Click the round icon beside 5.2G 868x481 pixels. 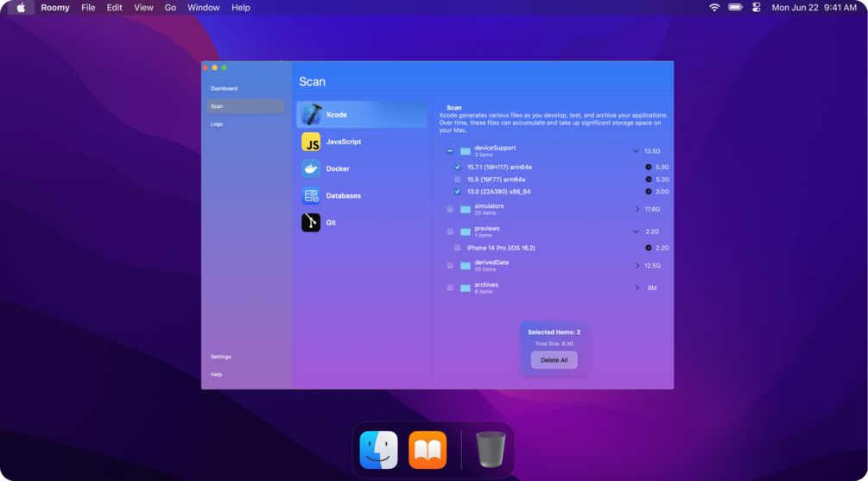pyautogui.click(x=649, y=180)
